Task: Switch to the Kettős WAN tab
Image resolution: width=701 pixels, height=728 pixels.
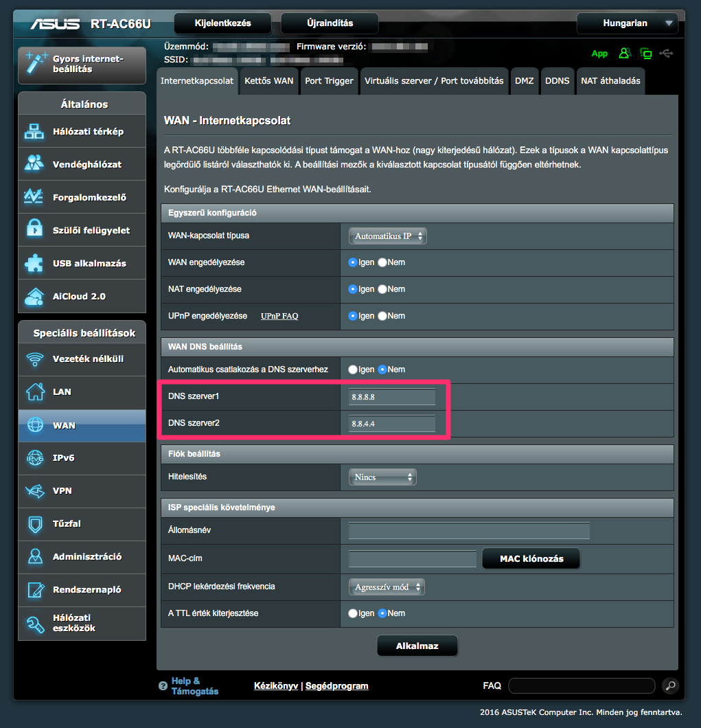Action: click(x=268, y=81)
